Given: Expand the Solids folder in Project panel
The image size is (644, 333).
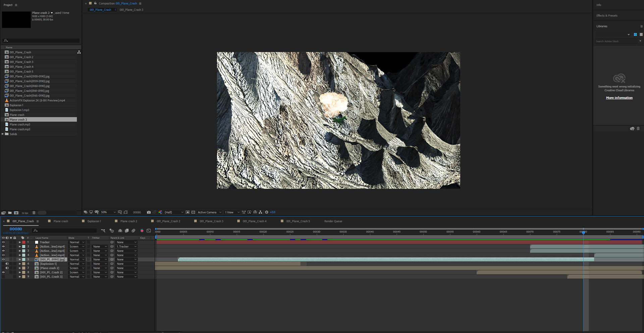Looking at the screenshot, I should [3, 134].
